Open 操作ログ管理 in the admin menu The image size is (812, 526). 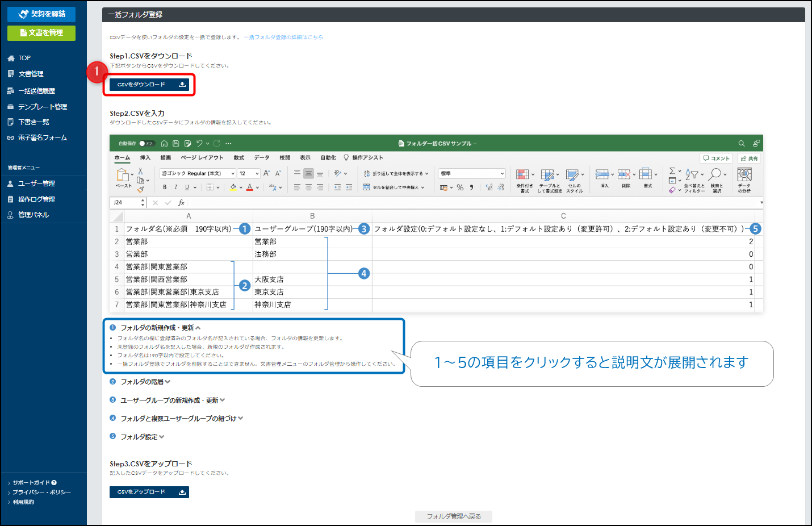click(31, 199)
